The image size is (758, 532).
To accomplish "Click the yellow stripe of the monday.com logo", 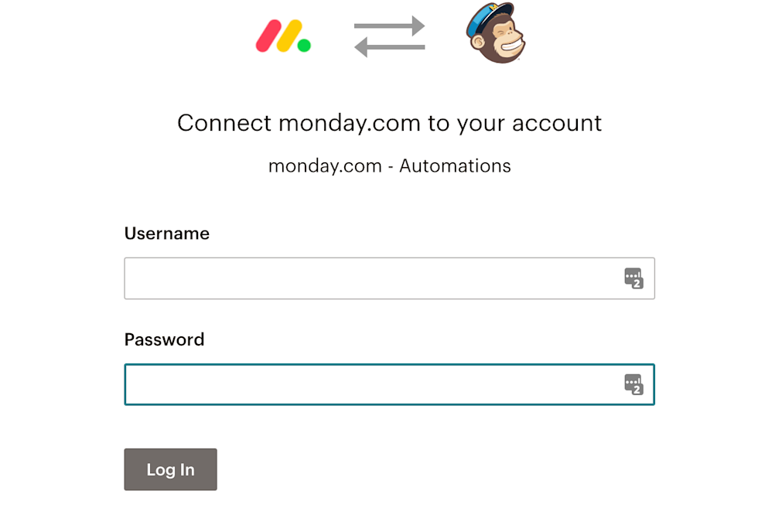I will point(290,35).
